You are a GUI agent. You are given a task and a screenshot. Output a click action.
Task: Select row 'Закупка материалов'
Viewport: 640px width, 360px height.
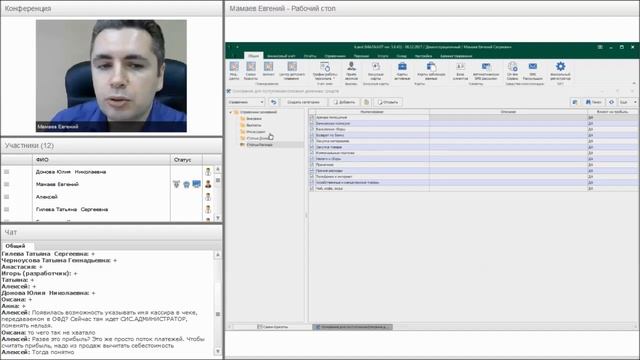(x=473, y=141)
